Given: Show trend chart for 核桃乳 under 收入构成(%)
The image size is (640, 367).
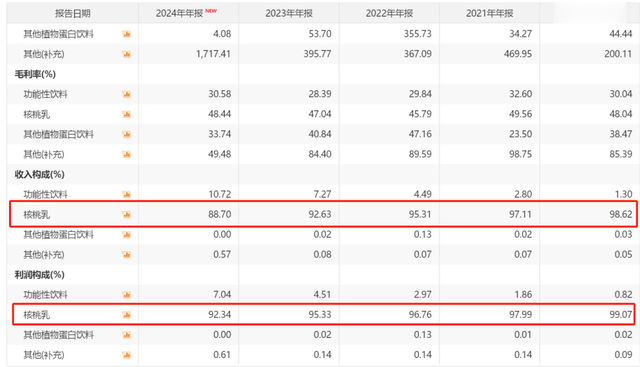Looking at the screenshot, I should [127, 214].
